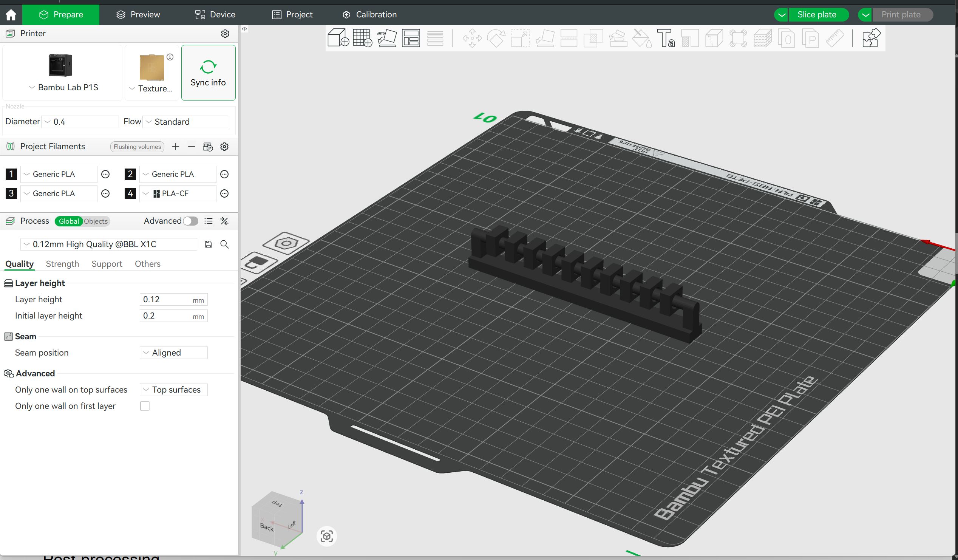Click the Flushing volumes button

click(137, 147)
